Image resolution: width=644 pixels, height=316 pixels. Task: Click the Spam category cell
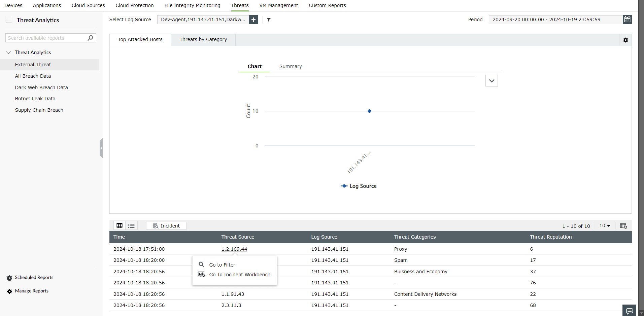tap(401, 260)
